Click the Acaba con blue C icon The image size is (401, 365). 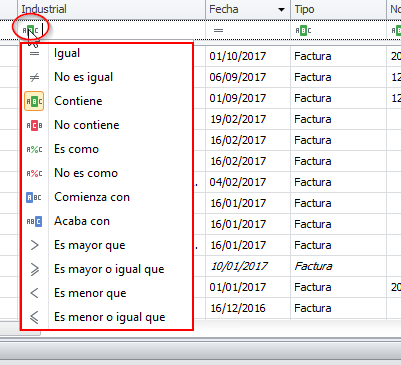click(x=34, y=221)
